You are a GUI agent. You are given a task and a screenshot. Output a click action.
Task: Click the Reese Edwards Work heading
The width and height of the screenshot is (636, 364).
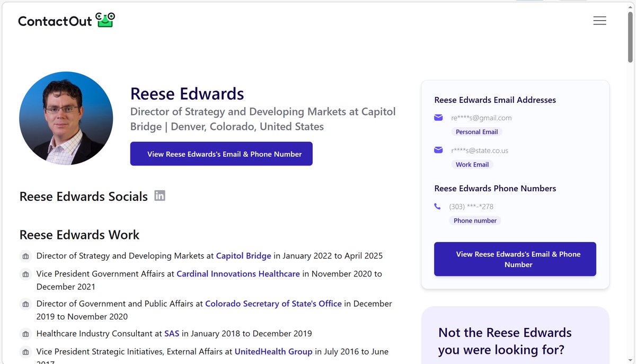[79, 235]
